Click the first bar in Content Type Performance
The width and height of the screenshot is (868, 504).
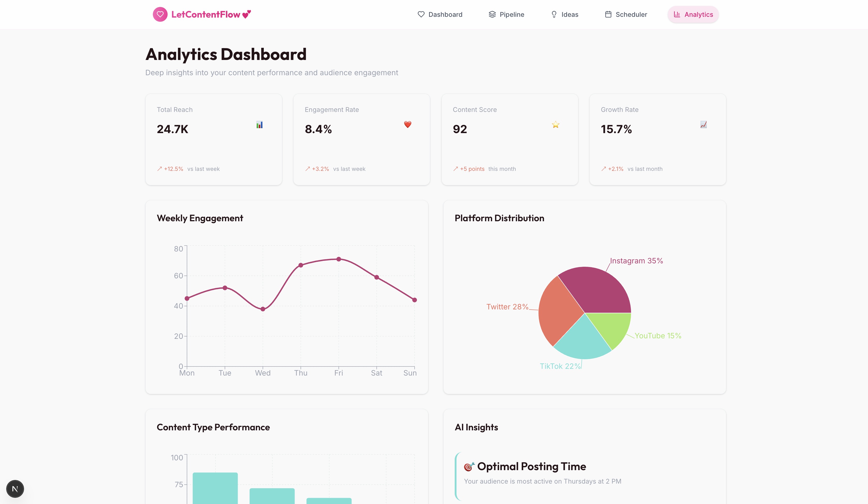[215, 489]
